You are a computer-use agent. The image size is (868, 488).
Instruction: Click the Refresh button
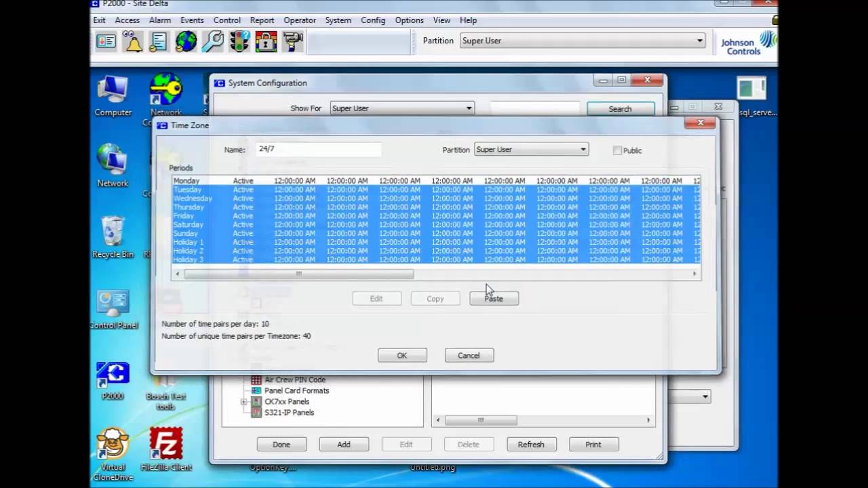(531, 445)
